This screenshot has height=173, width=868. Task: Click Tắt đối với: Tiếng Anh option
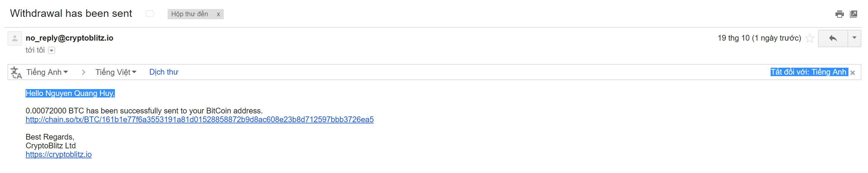tap(809, 72)
